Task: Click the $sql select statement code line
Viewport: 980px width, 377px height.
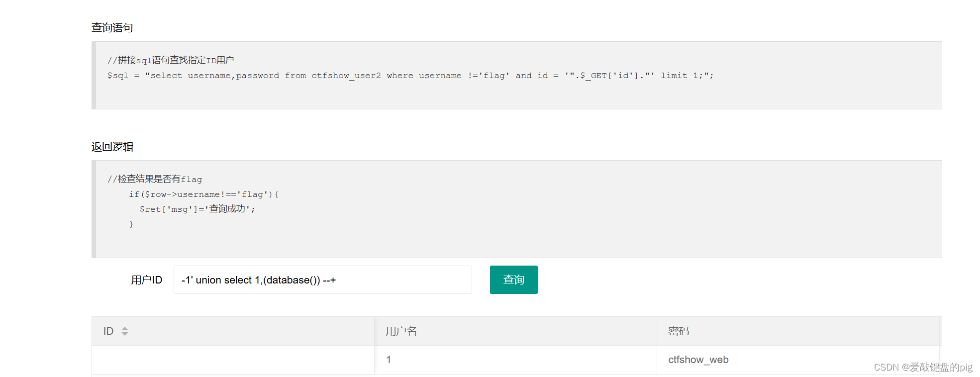Action: [x=410, y=76]
